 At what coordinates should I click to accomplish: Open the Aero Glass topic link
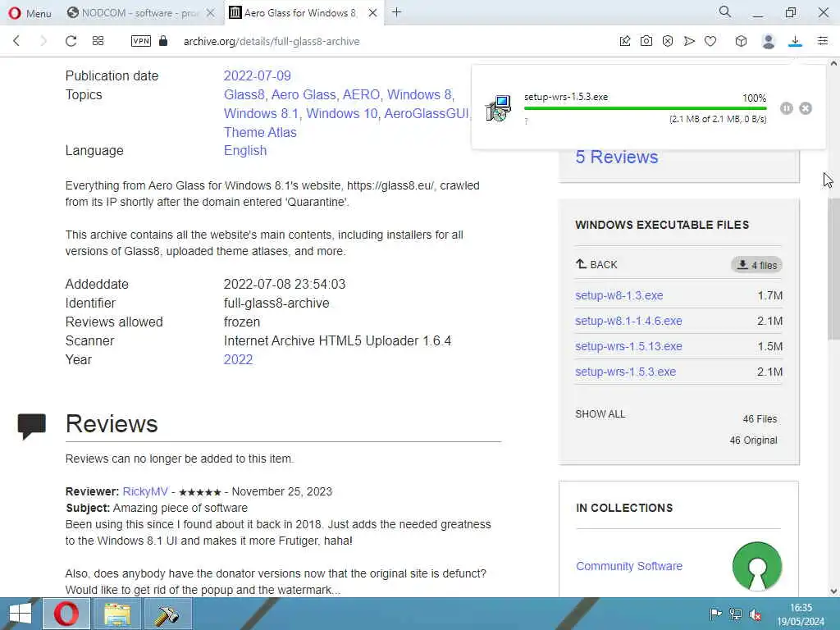coord(304,95)
